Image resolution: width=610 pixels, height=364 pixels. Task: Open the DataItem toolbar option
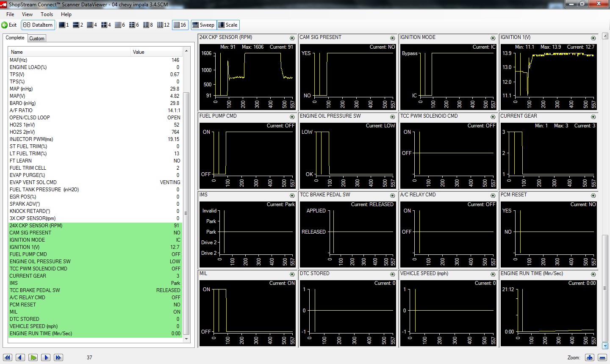tap(38, 25)
